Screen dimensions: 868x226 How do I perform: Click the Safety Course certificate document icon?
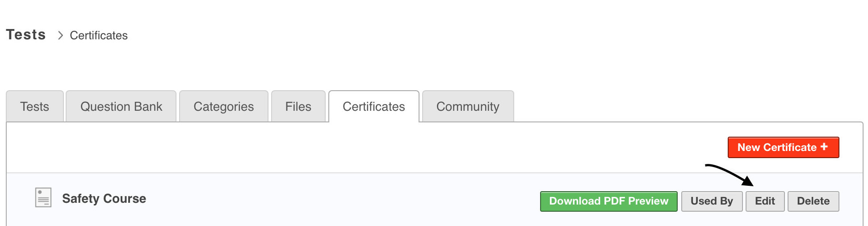43,197
